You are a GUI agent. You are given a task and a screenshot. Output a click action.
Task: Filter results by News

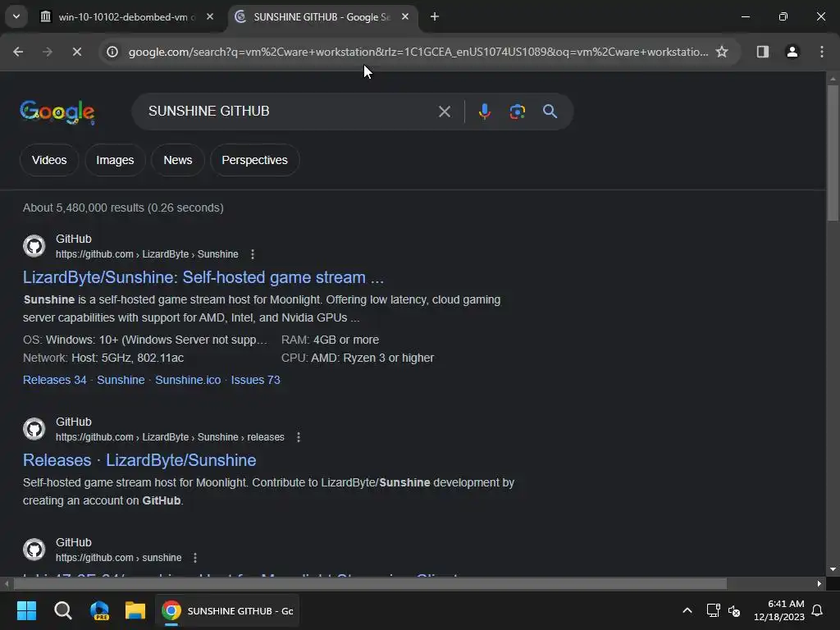click(178, 160)
